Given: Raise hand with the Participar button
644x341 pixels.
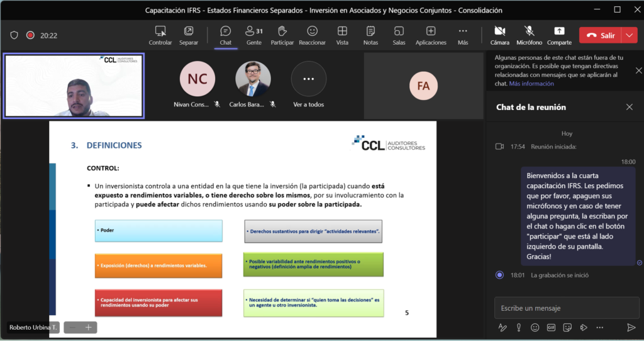Looking at the screenshot, I should point(282,35).
